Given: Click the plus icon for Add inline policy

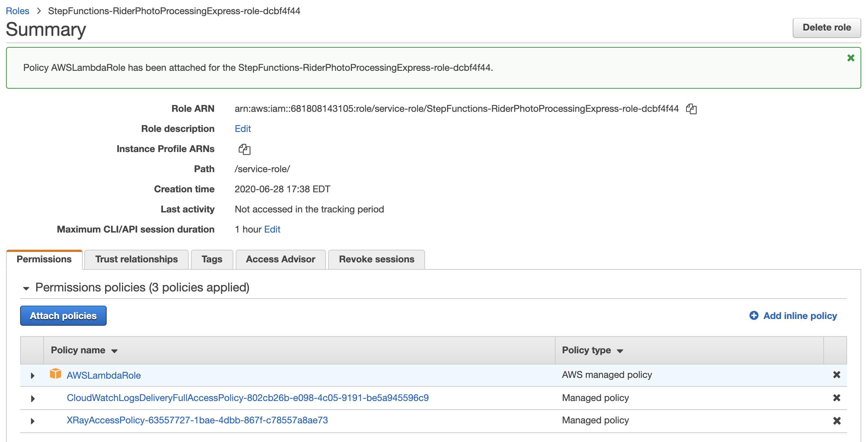Looking at the screenshot, I should click(754, 315).
